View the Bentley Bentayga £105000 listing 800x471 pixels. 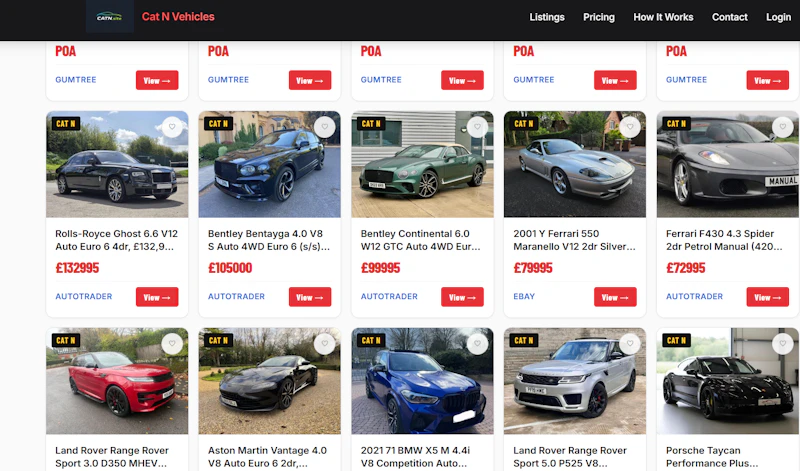(x=310, y=297)
